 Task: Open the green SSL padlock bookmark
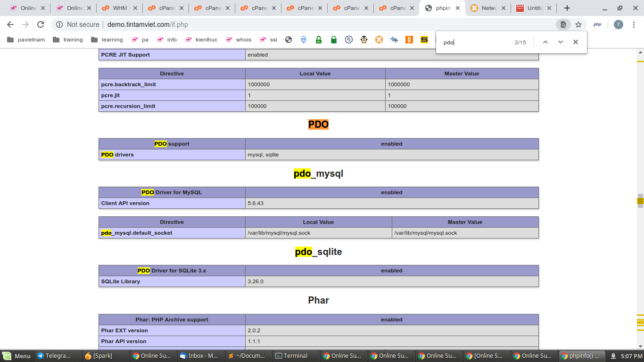click(x=319, y=40)
